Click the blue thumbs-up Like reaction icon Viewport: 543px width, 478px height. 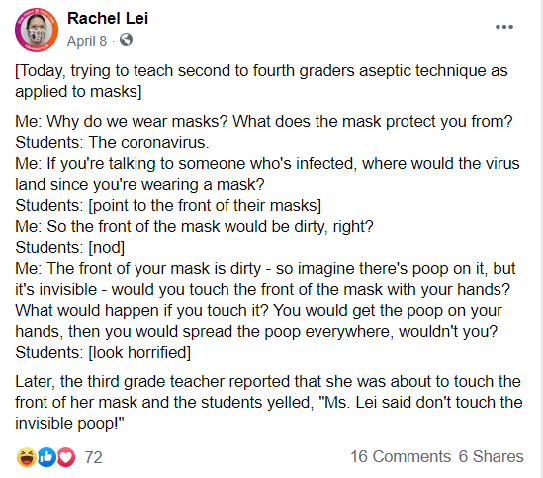click(46, 457)
